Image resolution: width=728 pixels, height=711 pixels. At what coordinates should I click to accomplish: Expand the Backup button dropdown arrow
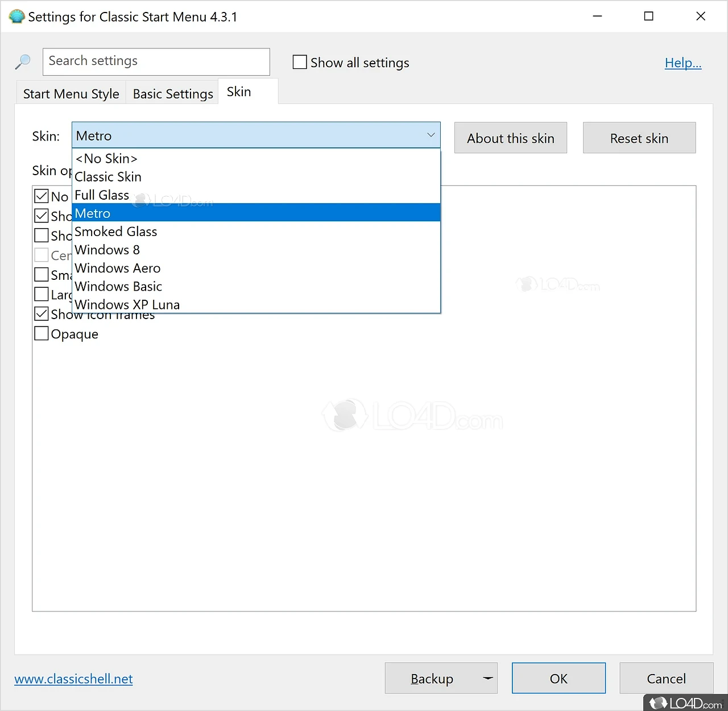pos(488,679)
